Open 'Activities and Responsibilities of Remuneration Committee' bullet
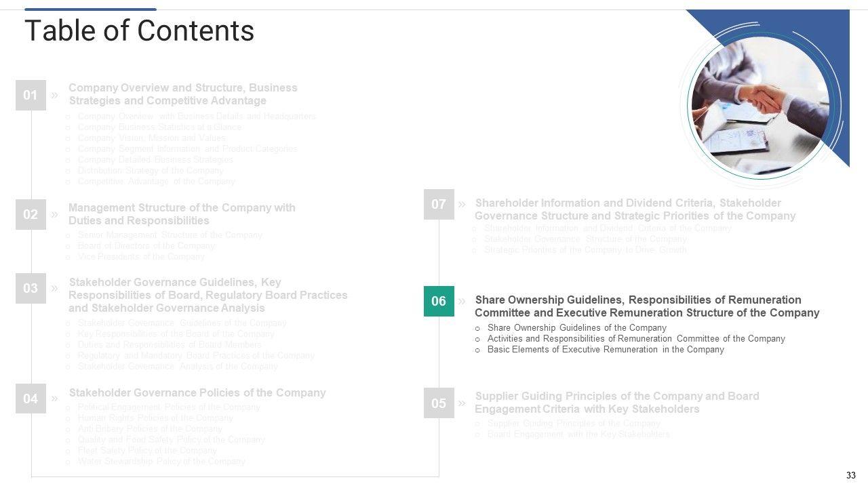The height and width of the screenshot is (488, 868). point(636,339)
